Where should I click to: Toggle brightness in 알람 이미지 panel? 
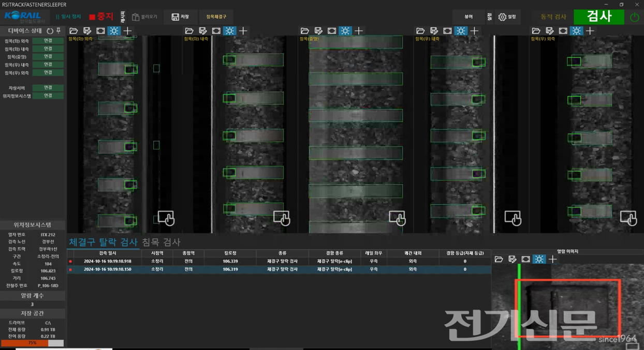pos(539,259)
